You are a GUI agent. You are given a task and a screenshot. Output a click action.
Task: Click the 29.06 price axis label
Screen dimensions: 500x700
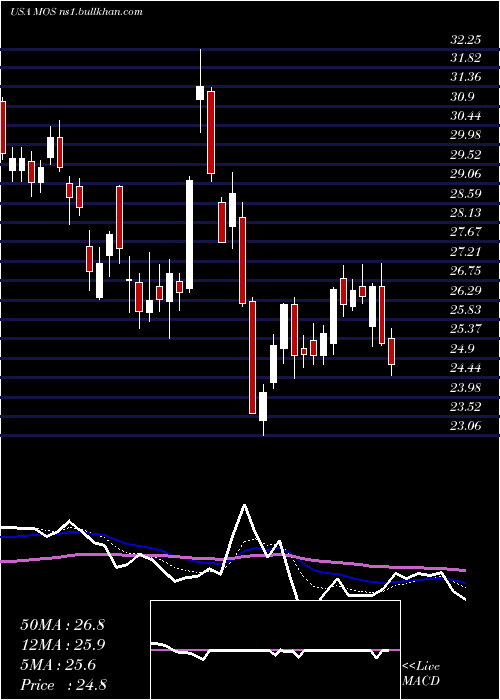click(x=466, y=174)
